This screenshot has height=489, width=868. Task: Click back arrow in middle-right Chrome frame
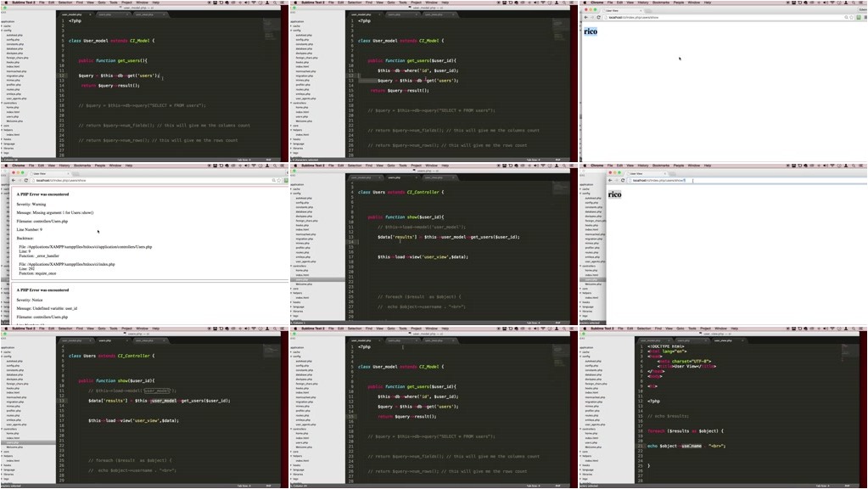click(x=610, y=181)
